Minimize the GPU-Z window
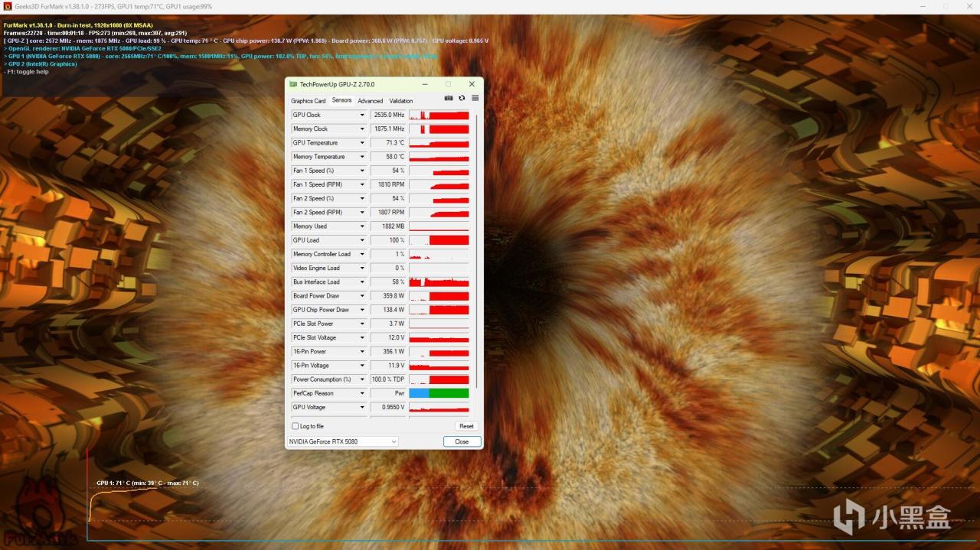 [425, 84]
